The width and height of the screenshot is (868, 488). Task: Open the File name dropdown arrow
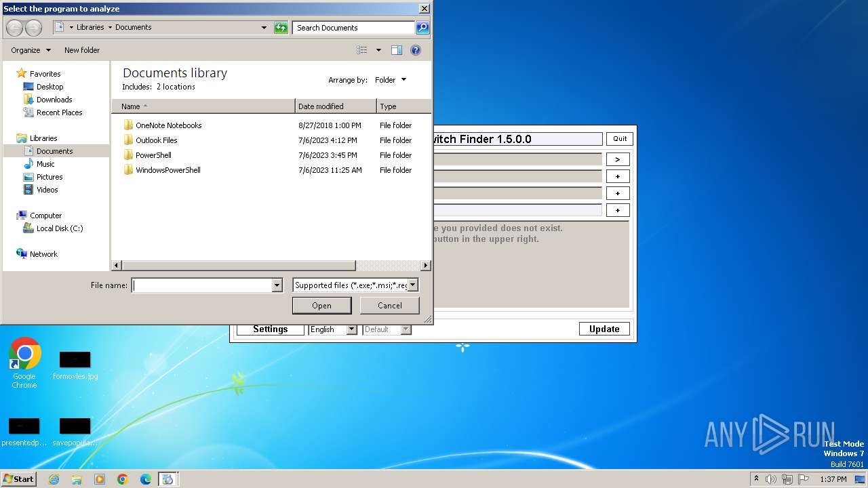tap(277, 285)
